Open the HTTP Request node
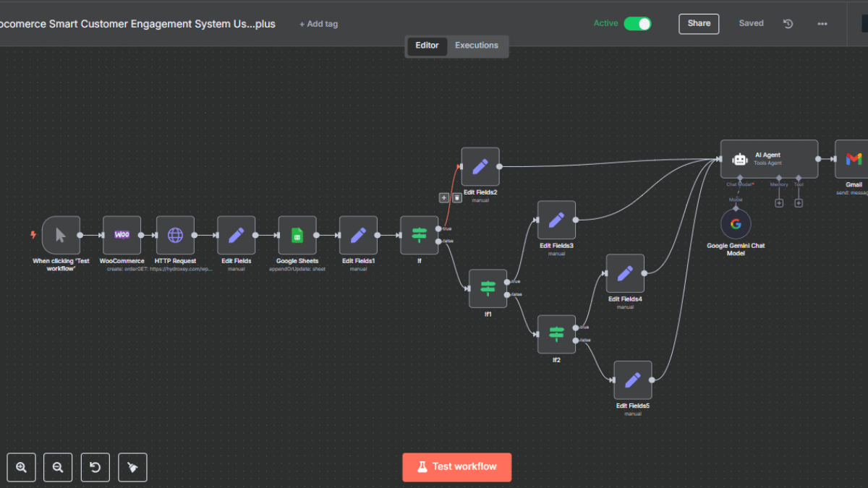 (x=175, y=235)
